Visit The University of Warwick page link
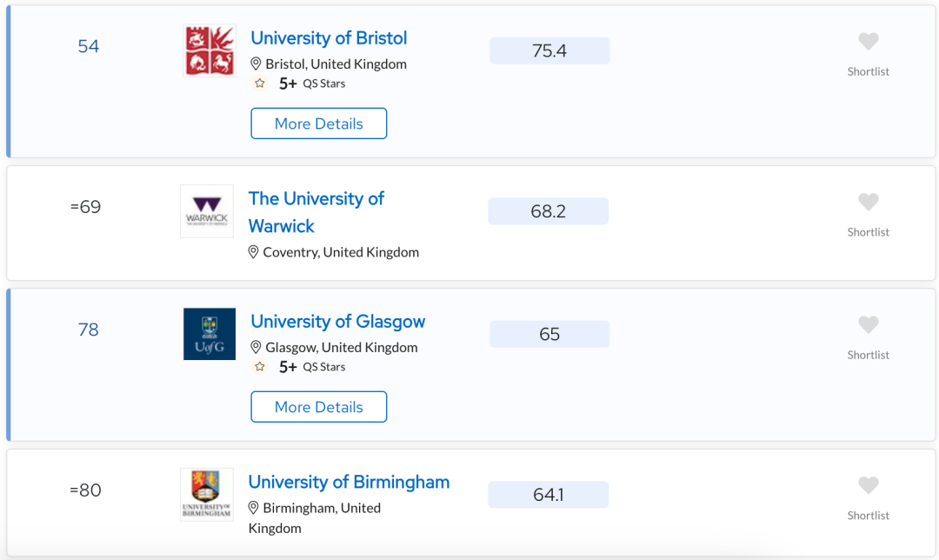939x560 pixels. pyautogui.click(x=316, y=212)
